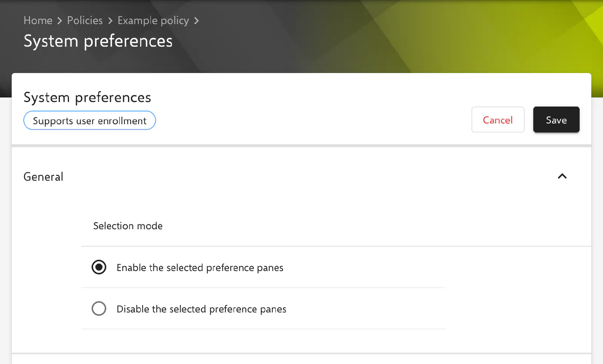Collapse the General section chevron
Screen dimensions: 603x364
(562, 176)
